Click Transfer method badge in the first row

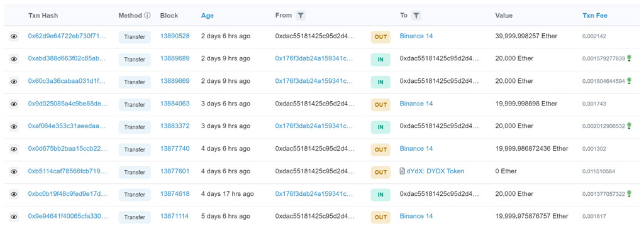coord(135,37)
